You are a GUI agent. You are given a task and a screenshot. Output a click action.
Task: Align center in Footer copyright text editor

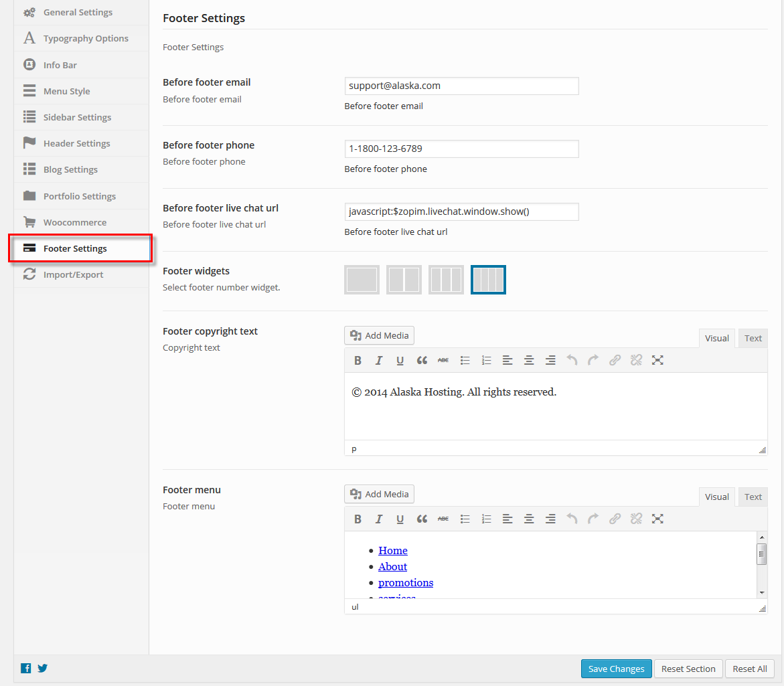click(529, 360)
